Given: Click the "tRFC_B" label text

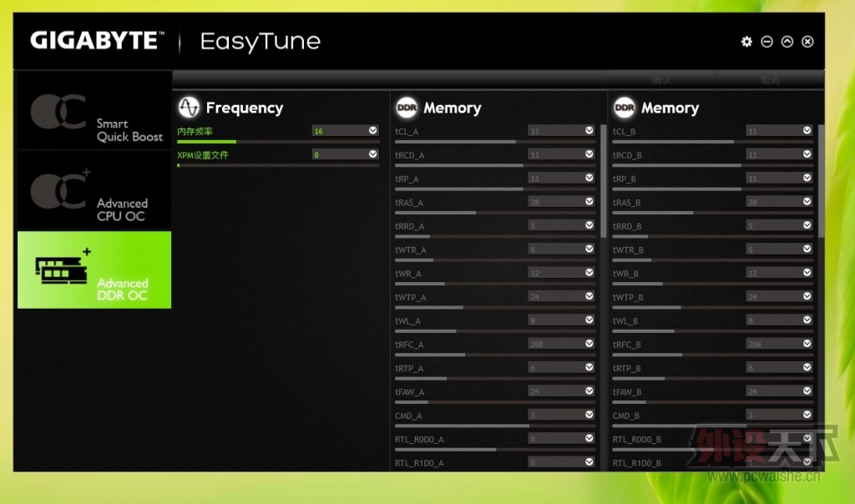Looking at the screenshot, I should point(626,345).
